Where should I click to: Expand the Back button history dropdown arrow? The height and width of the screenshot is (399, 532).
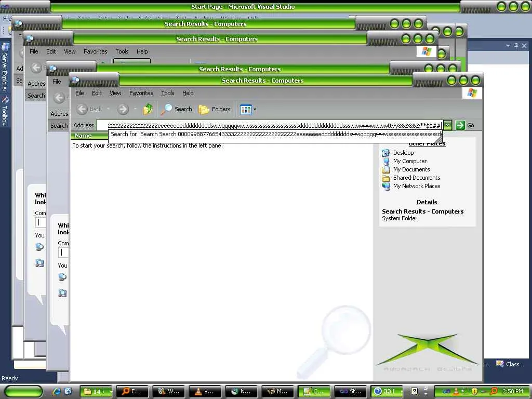pos(108,109)
